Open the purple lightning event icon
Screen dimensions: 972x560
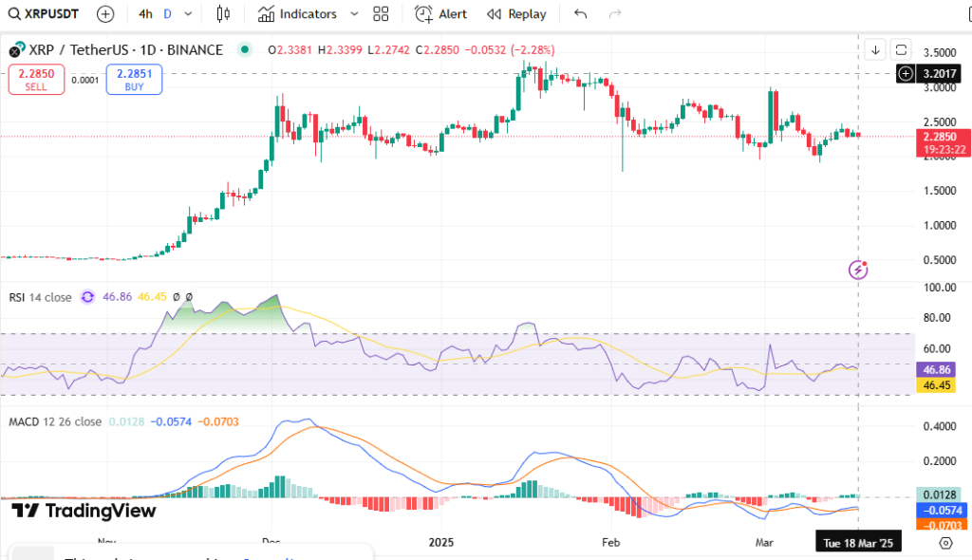point(858,270)
